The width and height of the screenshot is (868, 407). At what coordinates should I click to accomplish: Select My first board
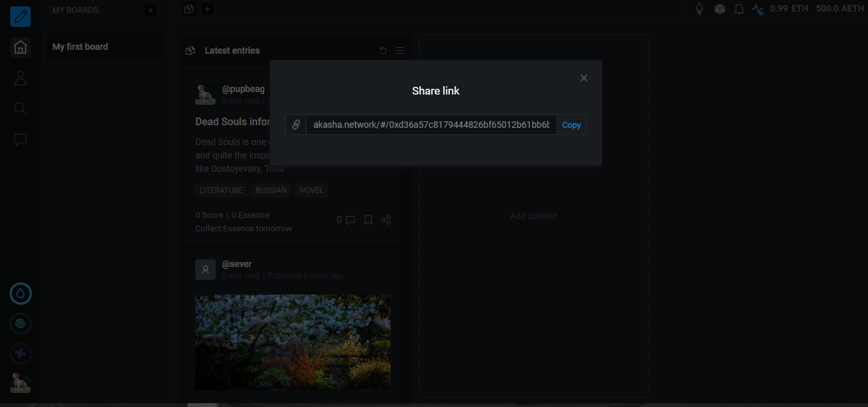104,47
